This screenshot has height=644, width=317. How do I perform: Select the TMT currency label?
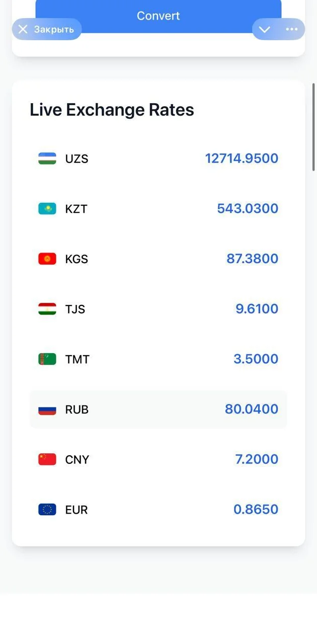click(77, 359)
